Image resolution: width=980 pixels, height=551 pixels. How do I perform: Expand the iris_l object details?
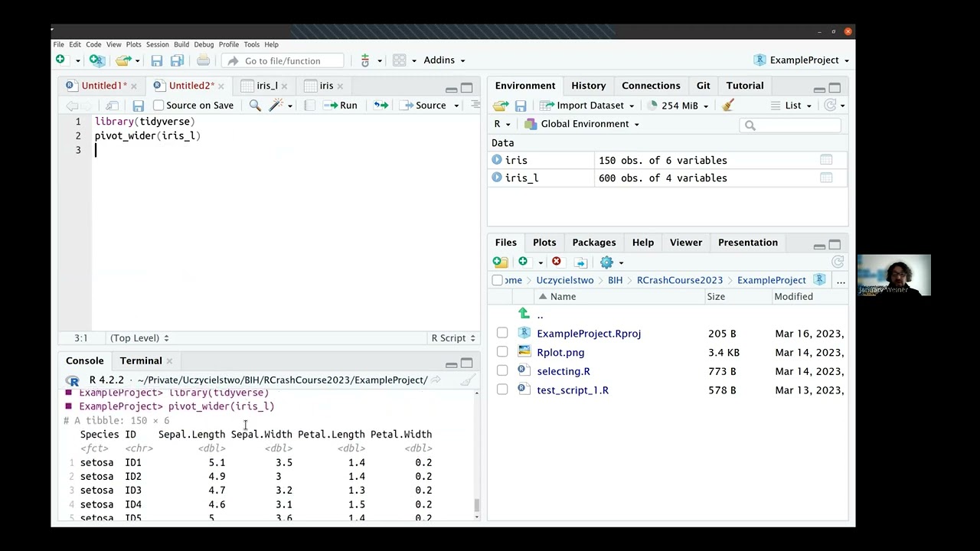click(497, 178)
